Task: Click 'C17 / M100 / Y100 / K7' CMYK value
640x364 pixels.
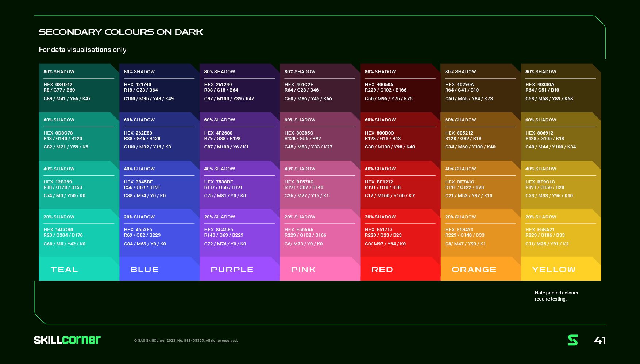Action: point(390,196)
